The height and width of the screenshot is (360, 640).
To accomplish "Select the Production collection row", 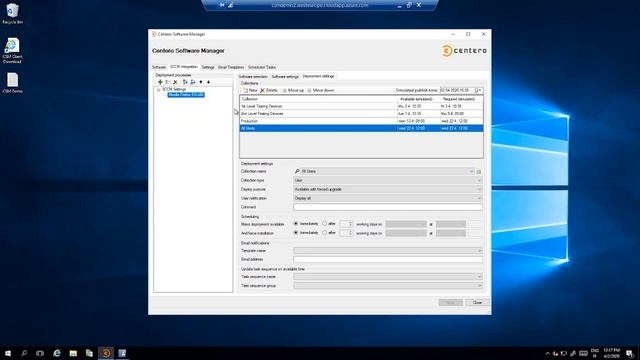I will 361,121.
